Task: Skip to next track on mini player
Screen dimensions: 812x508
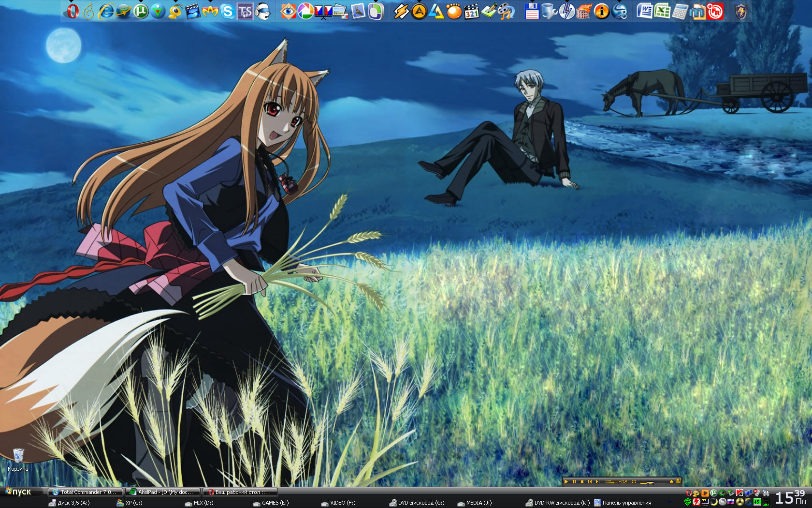Action: (597, 482)
